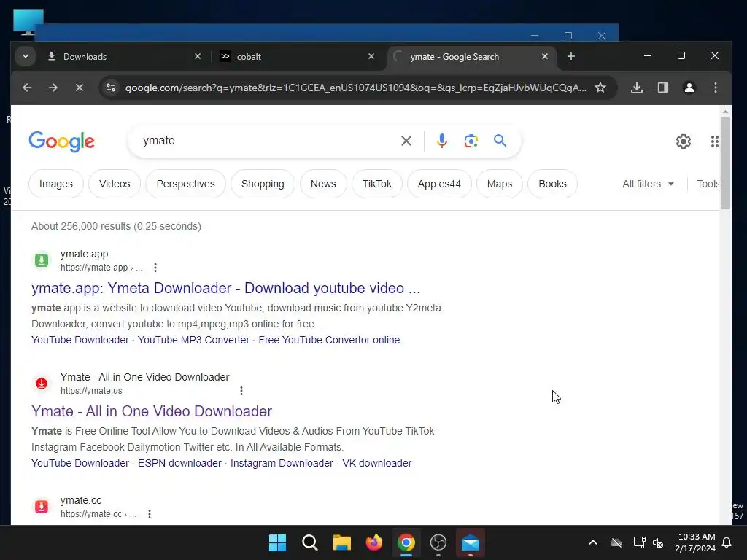This screenshot has width=747, height=560.
Task: Open ymate.app Ymeta Downloader result
Action: (226, 288)
